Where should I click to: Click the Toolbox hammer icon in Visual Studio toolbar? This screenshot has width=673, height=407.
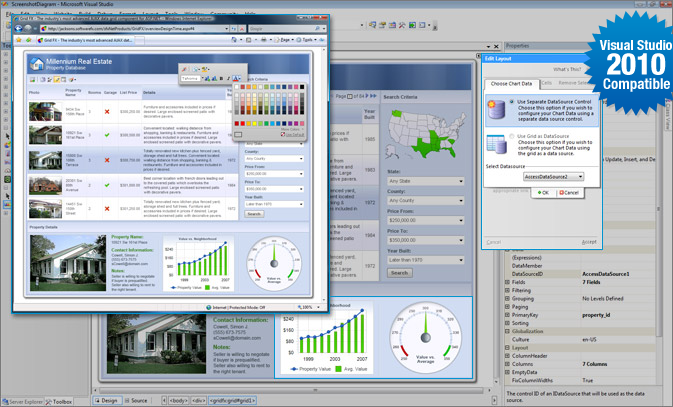pos(402,25)
